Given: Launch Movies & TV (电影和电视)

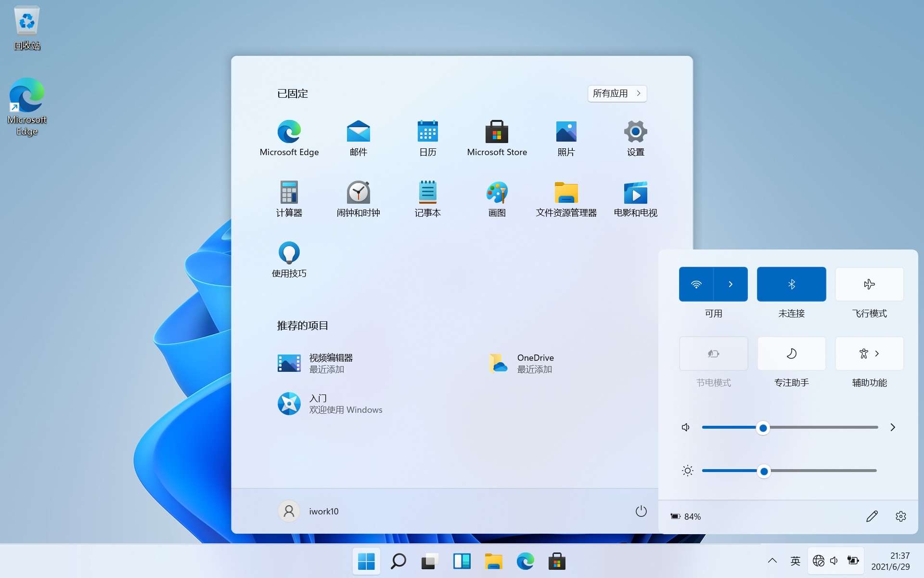Looking at the screenshot, I should [x=635, y=198].
